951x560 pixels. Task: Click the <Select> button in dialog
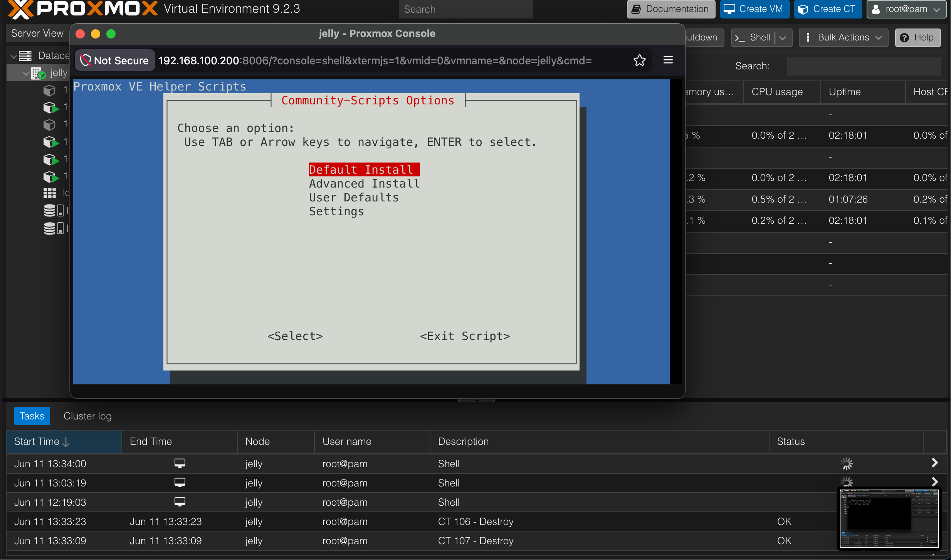[x=295, y=336]
